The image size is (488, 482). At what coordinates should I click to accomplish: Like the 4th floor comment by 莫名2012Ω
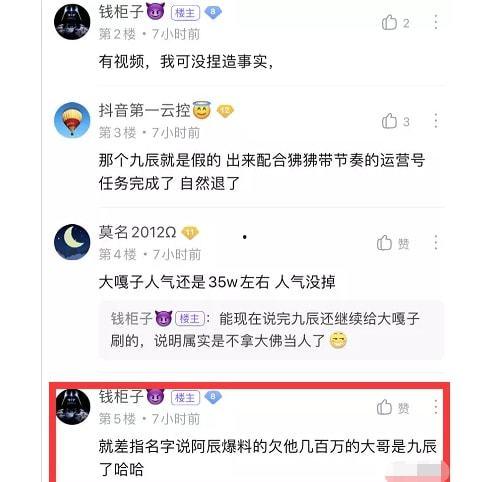[x=393, y=243]
